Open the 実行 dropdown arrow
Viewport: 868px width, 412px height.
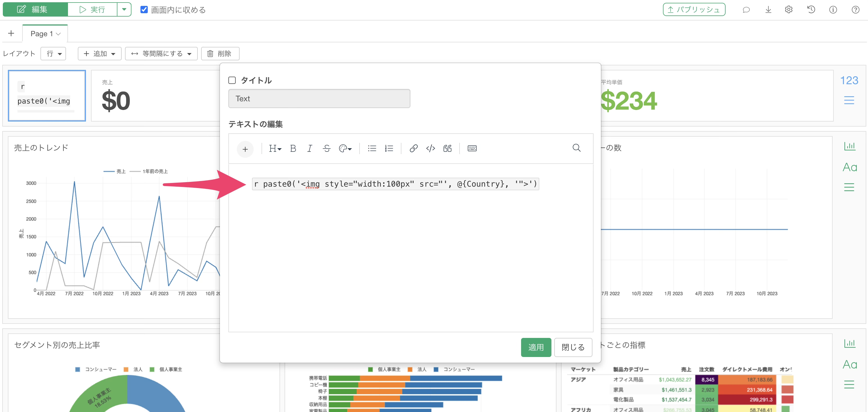(x=124, y=10)
